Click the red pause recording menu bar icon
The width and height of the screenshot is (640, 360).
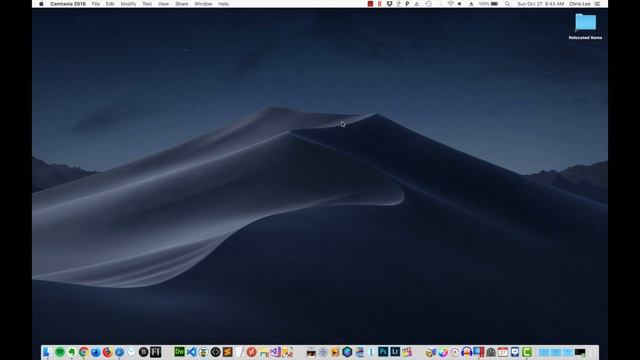click(380, 4)
